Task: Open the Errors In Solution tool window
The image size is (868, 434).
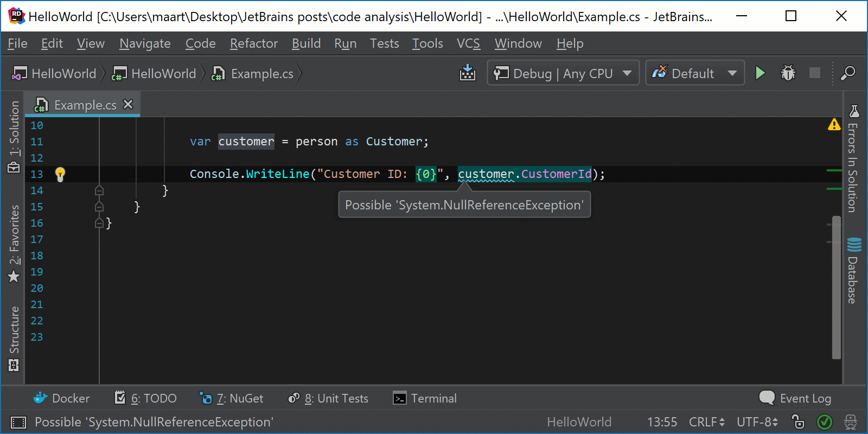Action: pos(853,158)
